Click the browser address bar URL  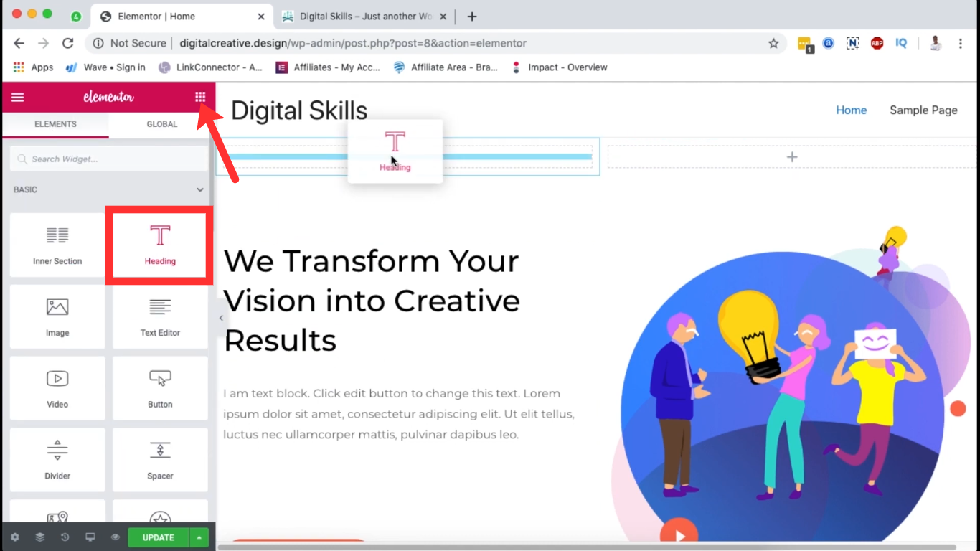(x=353, y=43)
